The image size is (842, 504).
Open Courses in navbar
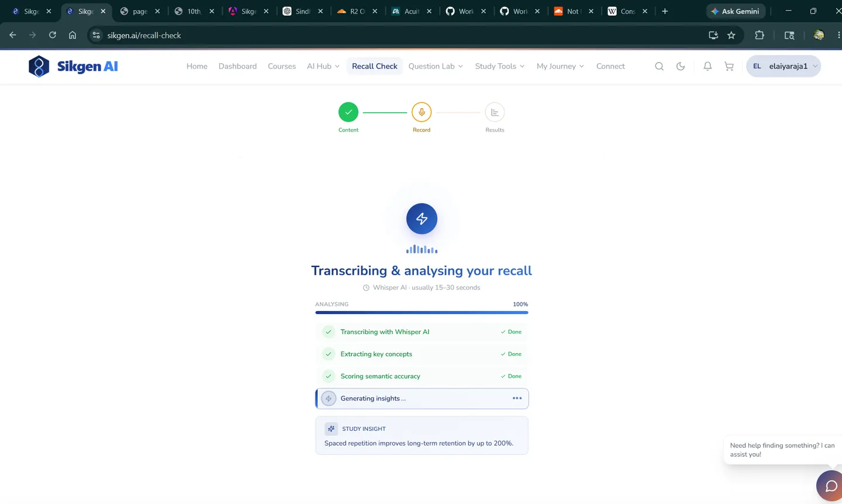point(282,66)
